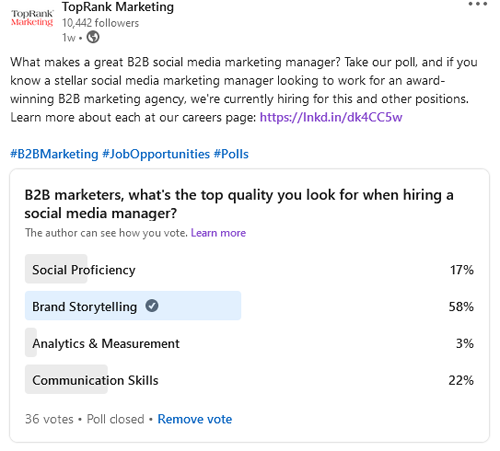Click Remove vote on the poll
Image resolution: width=500 pixels, height=451 pixels.
click(x=195, y=419)
